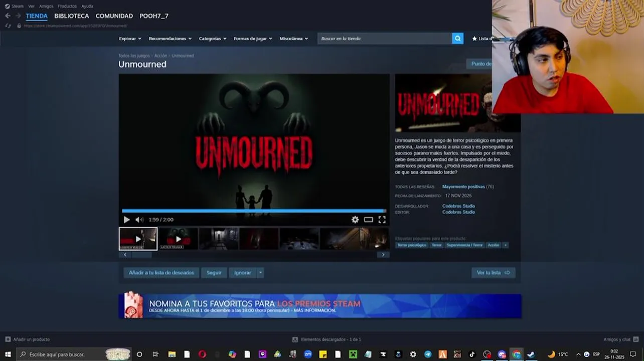644x361 pixels.
Task: Click the Seguir button
Action: click(x=214, y=273)
